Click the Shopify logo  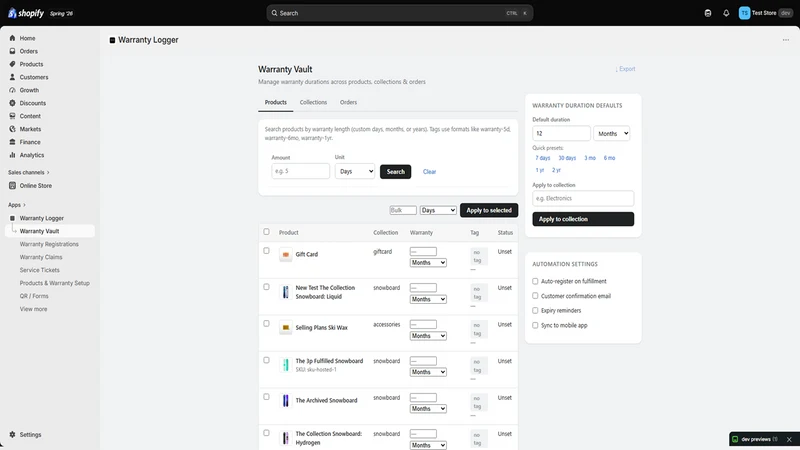pos(26,13)
